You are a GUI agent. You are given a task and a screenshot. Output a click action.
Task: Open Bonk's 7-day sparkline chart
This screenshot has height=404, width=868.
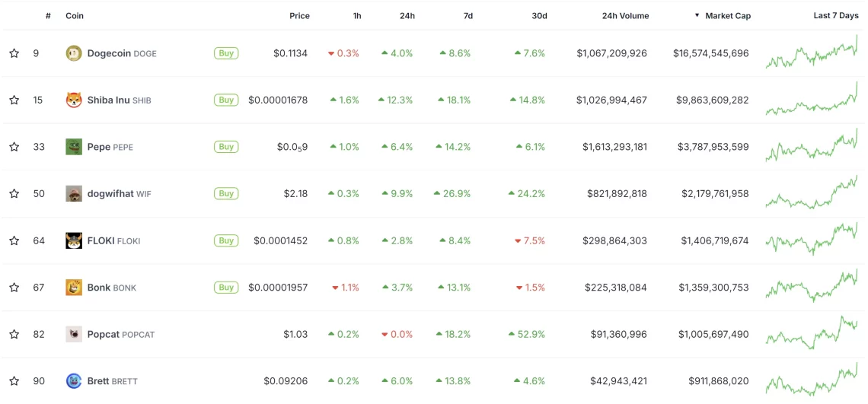pyautogui.click(x=812, y=286)
